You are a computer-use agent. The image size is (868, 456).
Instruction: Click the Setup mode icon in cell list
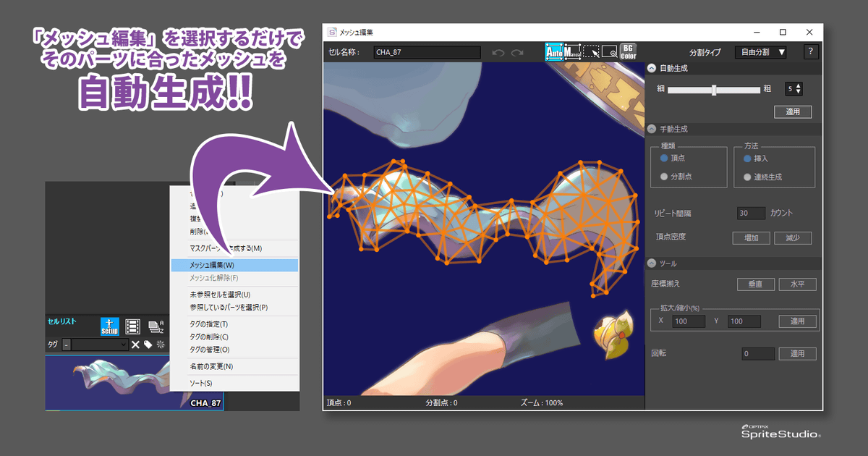(x=109, y=326)
